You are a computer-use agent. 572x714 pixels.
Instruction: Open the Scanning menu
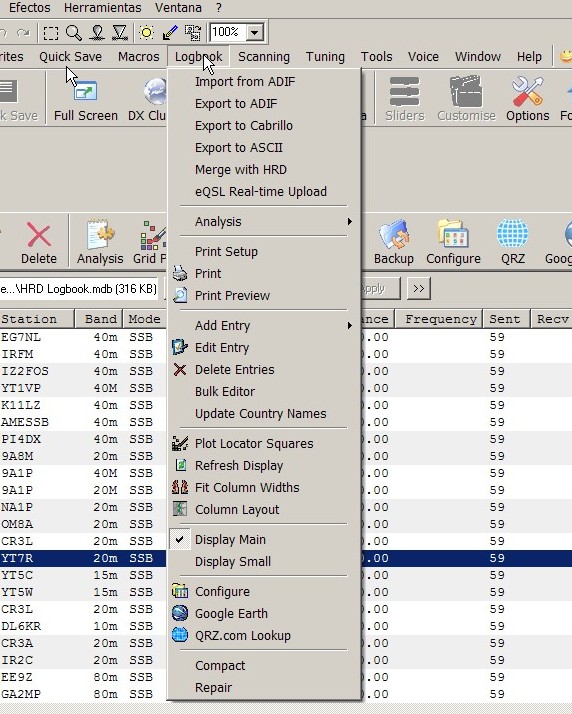click(264, 56)
